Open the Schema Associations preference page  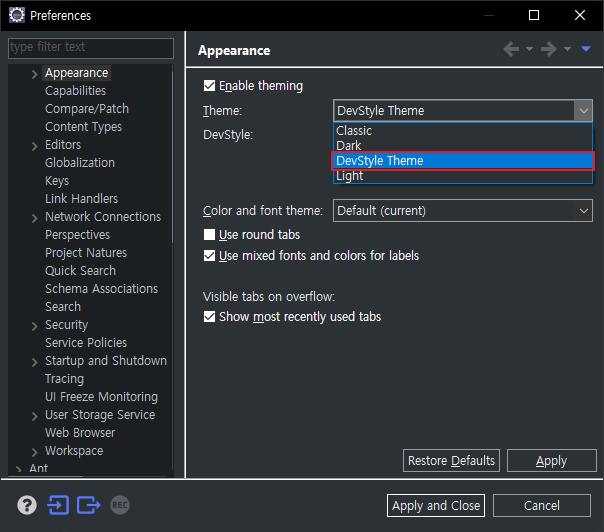click(x=101, y=289)
